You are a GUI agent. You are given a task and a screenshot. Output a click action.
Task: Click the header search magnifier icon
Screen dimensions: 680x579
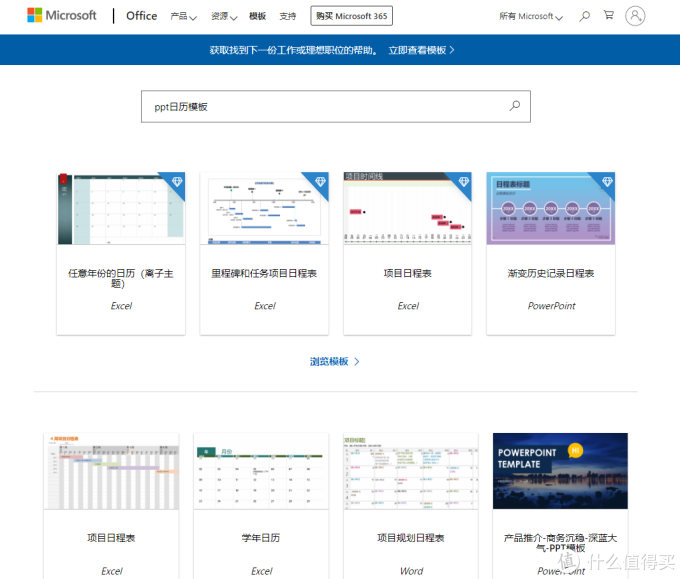585,16
